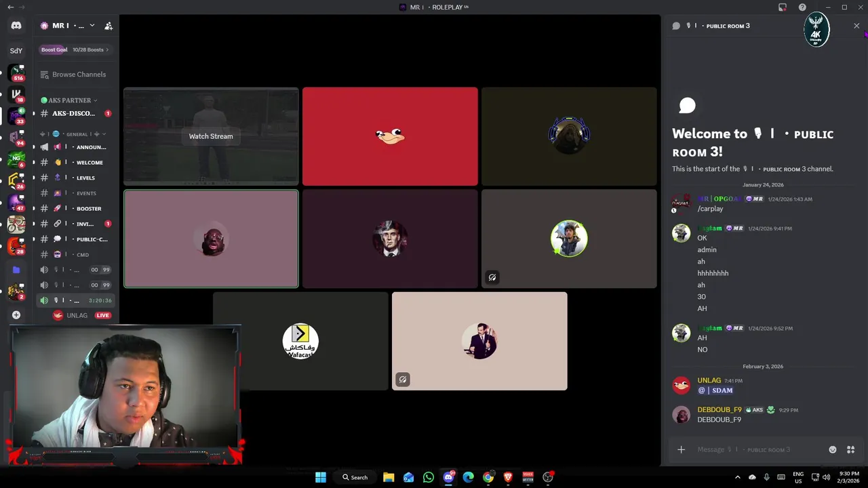
Task: Expand the server folder in sidebar
Action: pyautogui.click(x=16, y=270)
